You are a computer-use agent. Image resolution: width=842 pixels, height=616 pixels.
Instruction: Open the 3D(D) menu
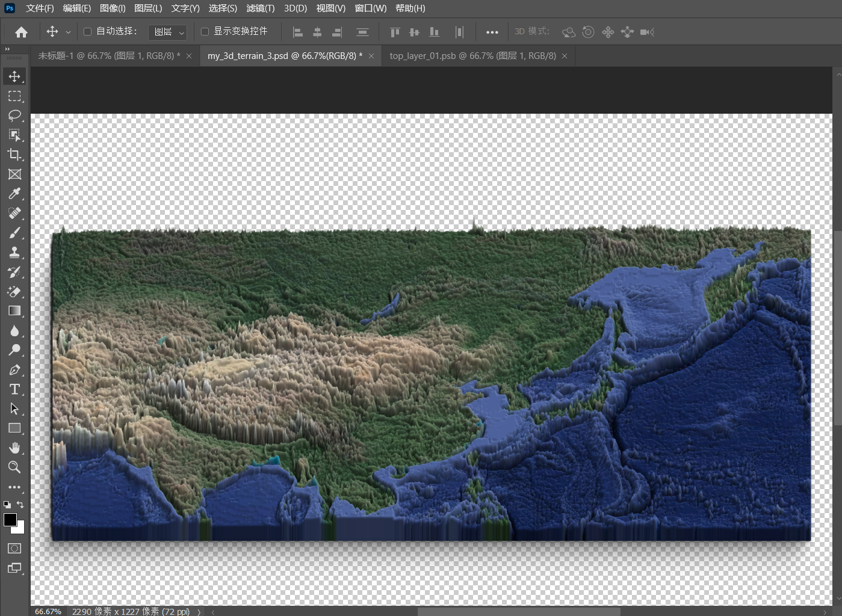click(x=296, y=8)
